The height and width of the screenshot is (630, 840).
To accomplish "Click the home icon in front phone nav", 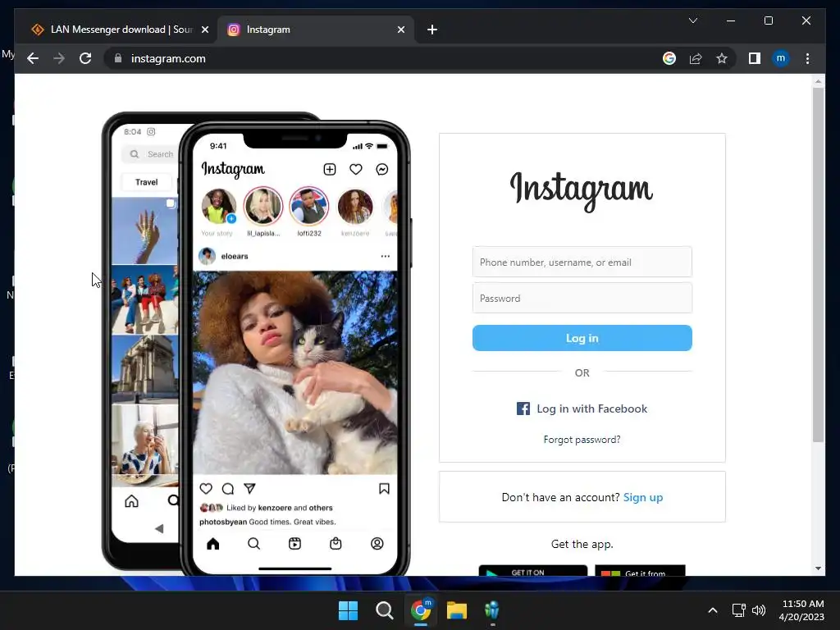I will click(212, 544).
